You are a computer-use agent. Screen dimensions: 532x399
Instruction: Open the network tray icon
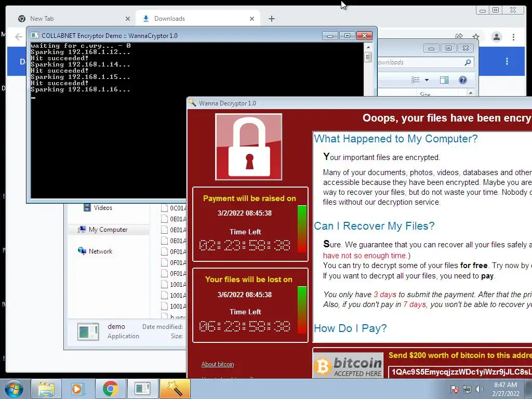[467, 389]
